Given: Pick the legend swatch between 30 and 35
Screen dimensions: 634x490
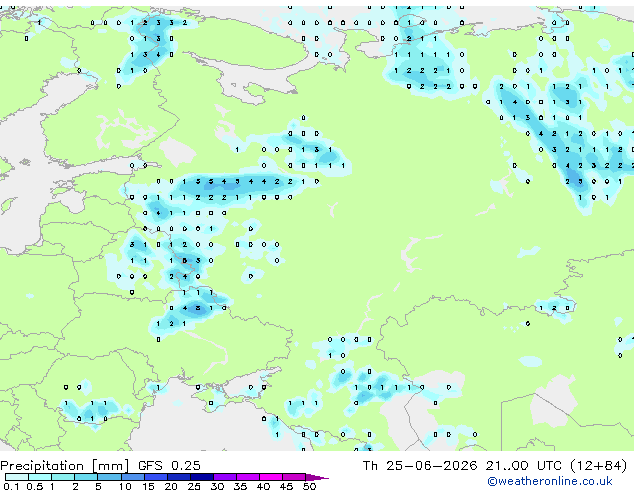Looking at the screenshot, I should [225, 477].
